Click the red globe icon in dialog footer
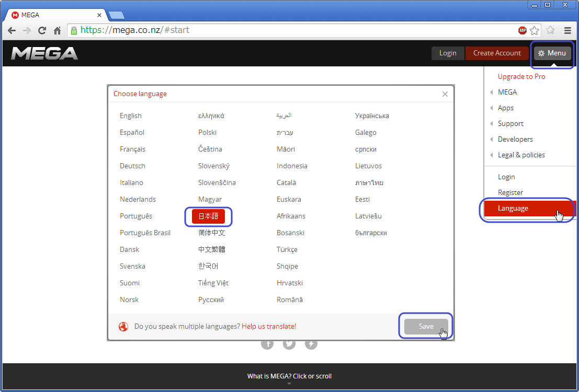 (x=123, y=327)
